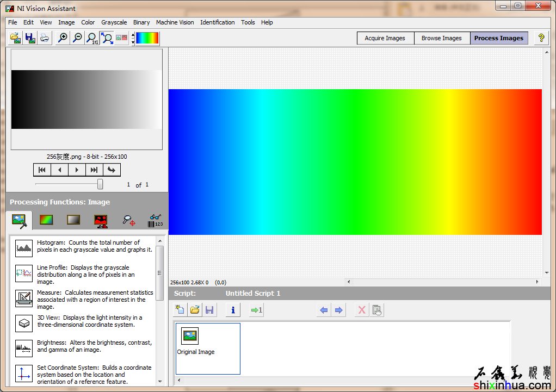The height and width of the screenshot is (392, 556).
Task: Switch to the Color processing functions tab
Action: point(46,220)
